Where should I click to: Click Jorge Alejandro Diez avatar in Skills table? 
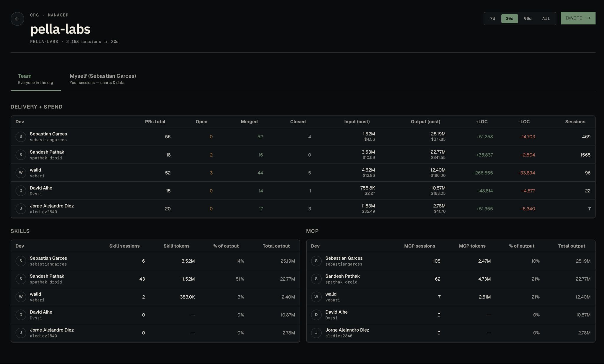[21, 333]
